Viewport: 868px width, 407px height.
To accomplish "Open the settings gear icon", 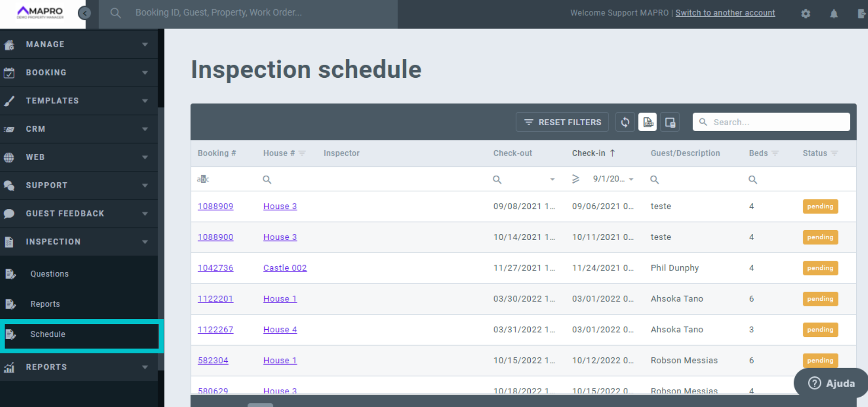I will click(x=806, y=14).
